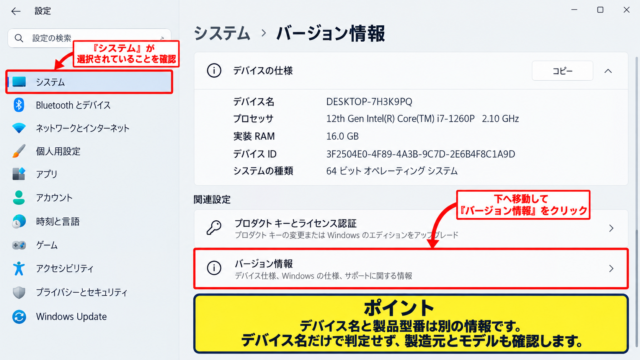Open ゲーム settings
The height and width of the screenshot is (360, 640).
pyautogui.click(x=47, y=245)
